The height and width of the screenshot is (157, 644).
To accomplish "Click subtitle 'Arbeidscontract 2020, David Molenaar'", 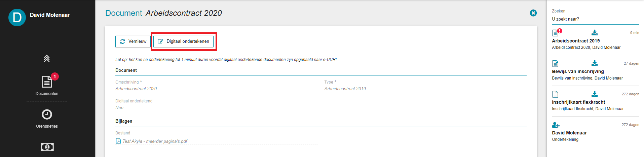I will (586, 48).
